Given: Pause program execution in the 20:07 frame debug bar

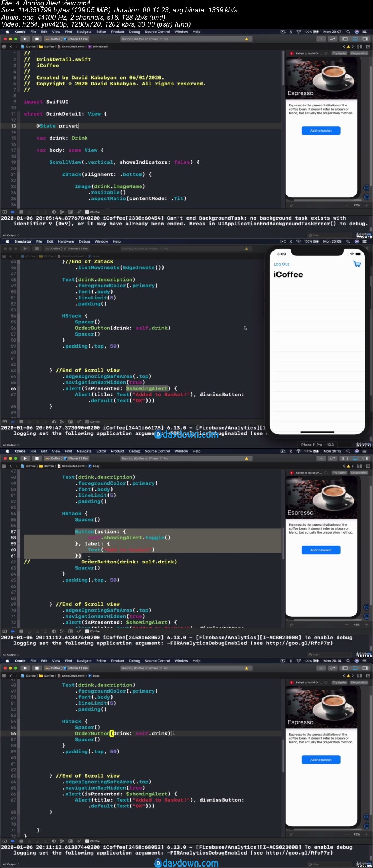Looking at the screenshot, I should [x=21, y=212].
